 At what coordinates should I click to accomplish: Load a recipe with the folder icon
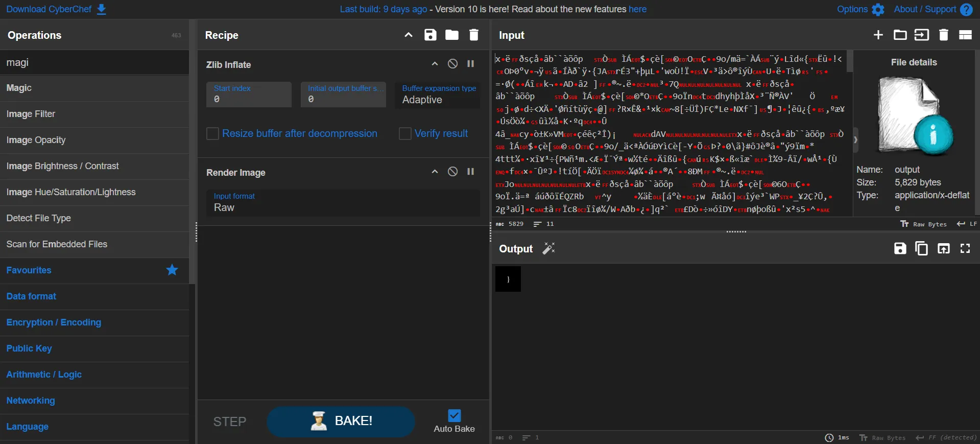tap(452, 35)
